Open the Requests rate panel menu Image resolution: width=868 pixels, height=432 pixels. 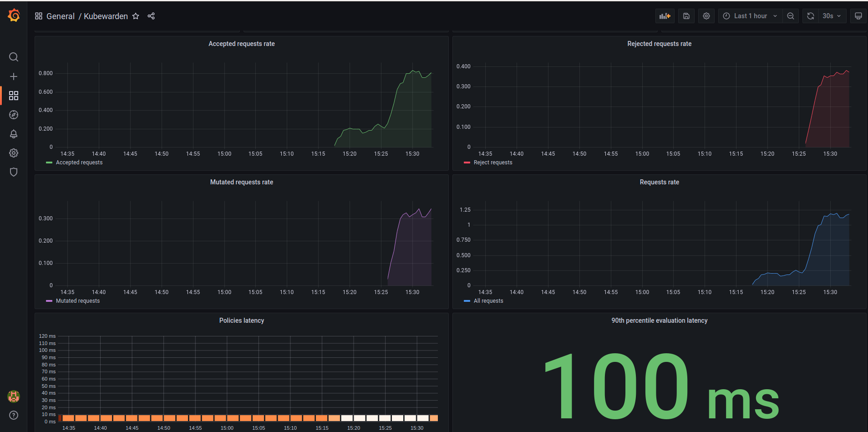659,182
